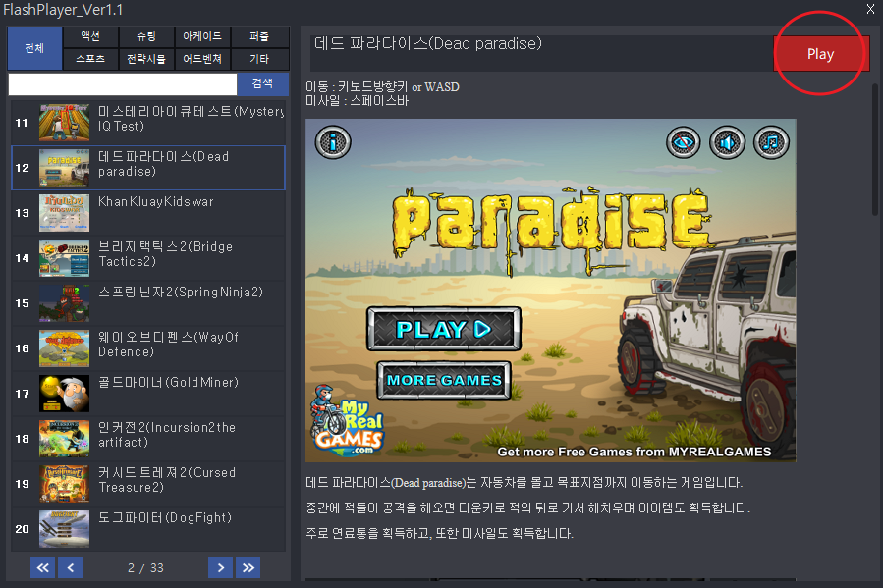Click the MyRealGames.com logo

347,420
